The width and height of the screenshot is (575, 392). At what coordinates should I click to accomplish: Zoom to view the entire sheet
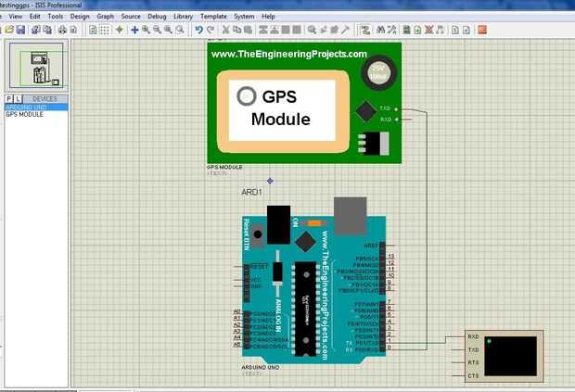click(168, 30)
